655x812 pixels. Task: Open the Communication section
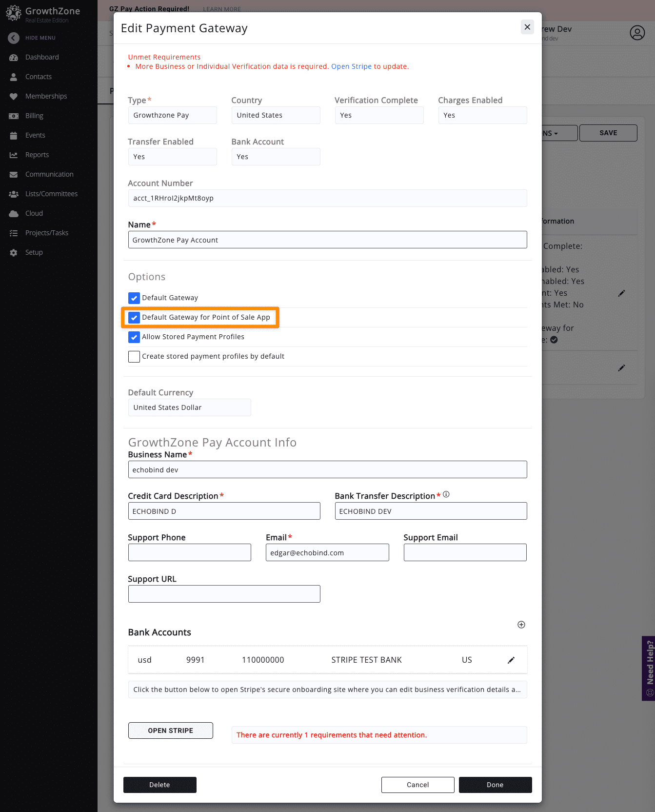(x=49, y=174)
